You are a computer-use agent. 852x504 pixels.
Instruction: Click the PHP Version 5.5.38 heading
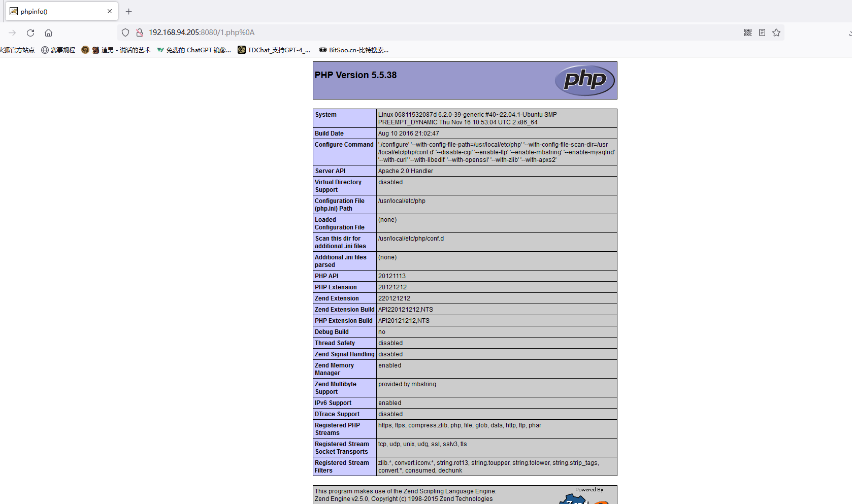pos(355,75)
